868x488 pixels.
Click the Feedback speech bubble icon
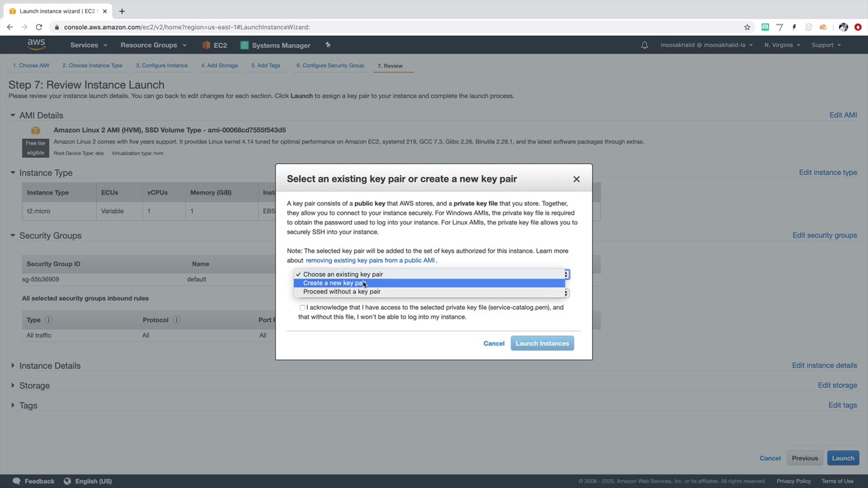pyautogui.click(x=16, y=481)
